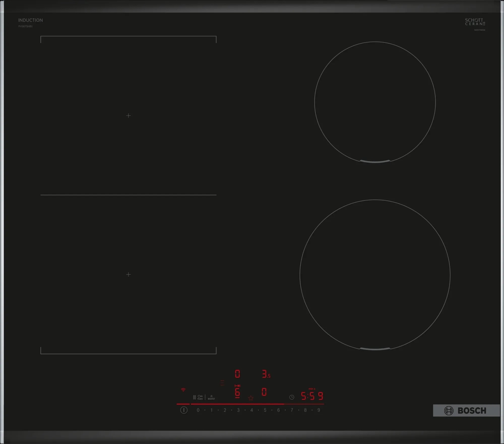Viewport: 504px width, 444px height.
Task: Touch number 7 on power scale
Action: coord(292,410)
